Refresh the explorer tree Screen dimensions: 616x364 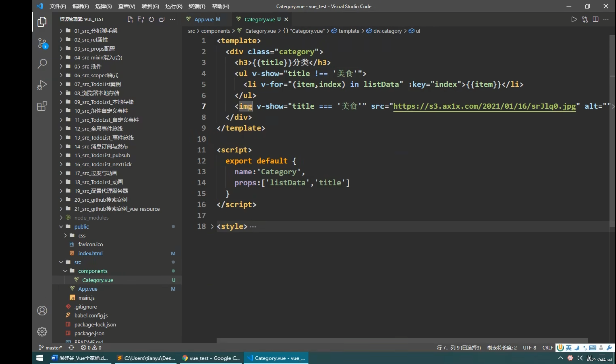point(151,19)
